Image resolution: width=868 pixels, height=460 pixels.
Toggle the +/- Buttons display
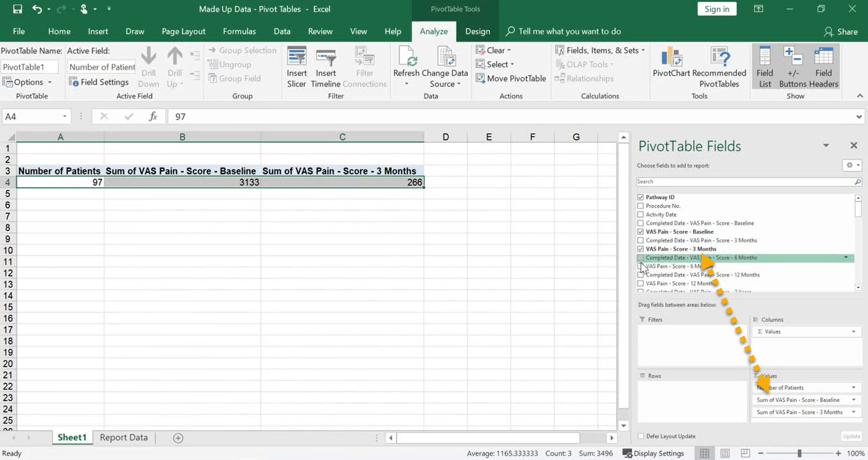tap(793, 67)
